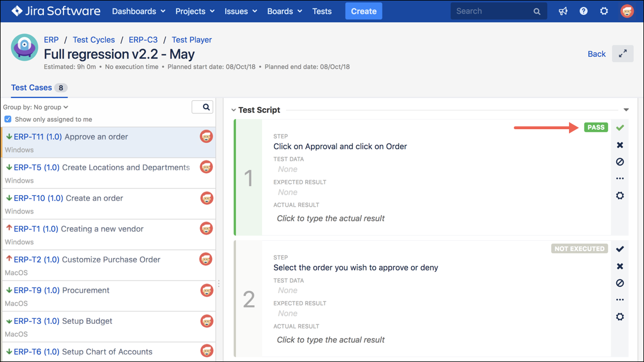Screen dimensions: 644x362
Task: Click step 1 actual result field
Action: (331, 219)
